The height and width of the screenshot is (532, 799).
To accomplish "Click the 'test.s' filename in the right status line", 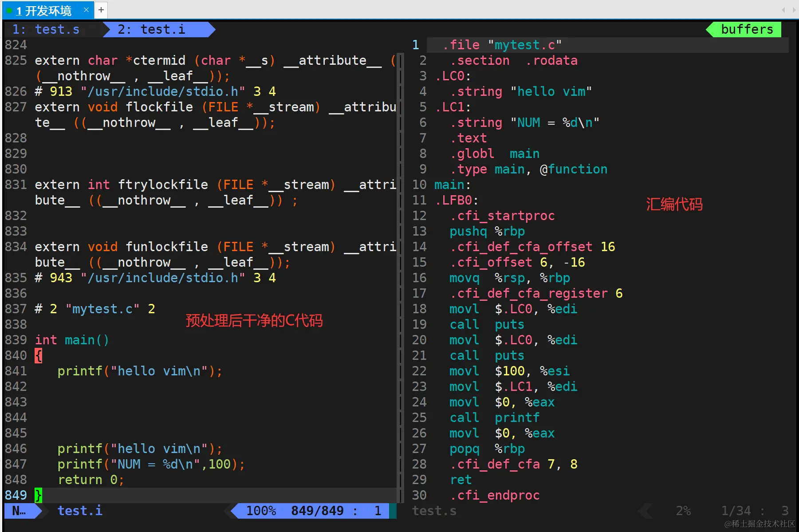I will pos(434,511).
